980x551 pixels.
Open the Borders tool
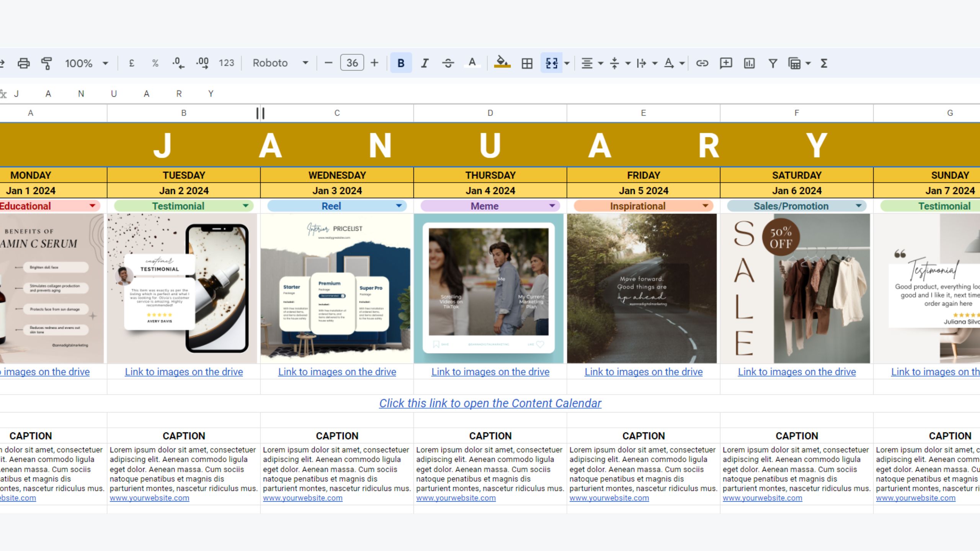point(527,63)
